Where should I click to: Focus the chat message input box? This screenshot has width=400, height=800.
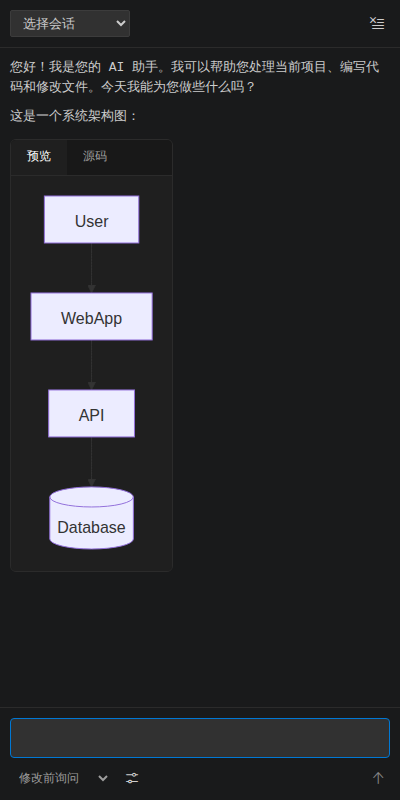coord(200,738)
